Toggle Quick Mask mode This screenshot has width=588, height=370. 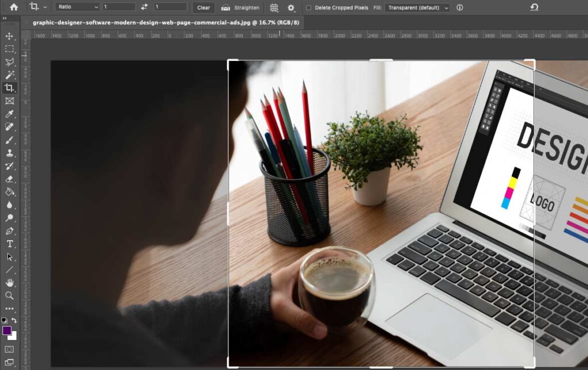point(9,349)
